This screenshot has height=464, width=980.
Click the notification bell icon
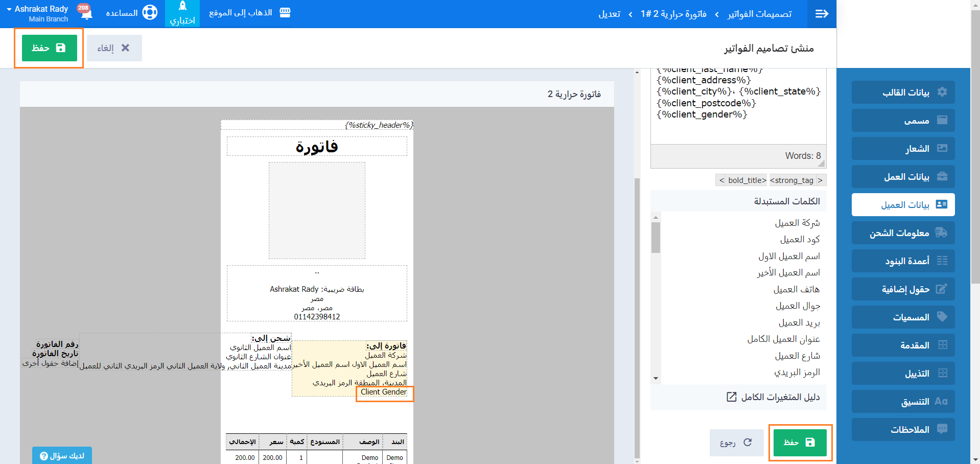tap(86, 13)
